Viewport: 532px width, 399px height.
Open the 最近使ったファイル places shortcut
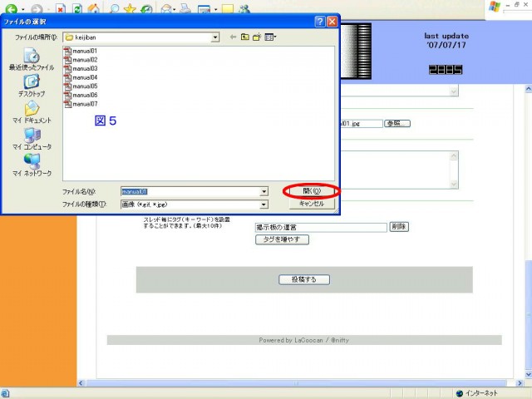(30, 58)
